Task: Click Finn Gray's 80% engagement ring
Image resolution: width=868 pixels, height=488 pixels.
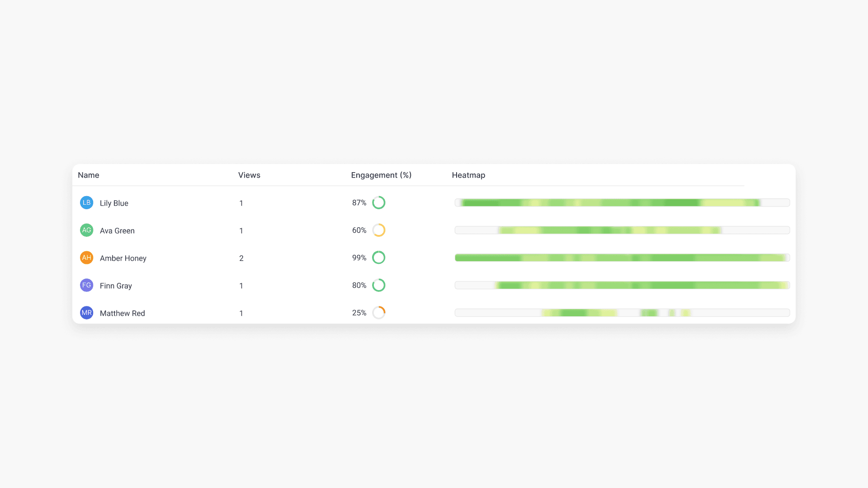Action: pyautogui.click(x=378, y=285)
